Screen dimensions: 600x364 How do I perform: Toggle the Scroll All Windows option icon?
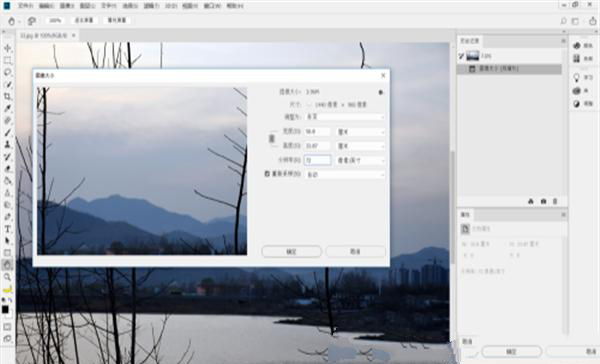click(x=32, y=21)
